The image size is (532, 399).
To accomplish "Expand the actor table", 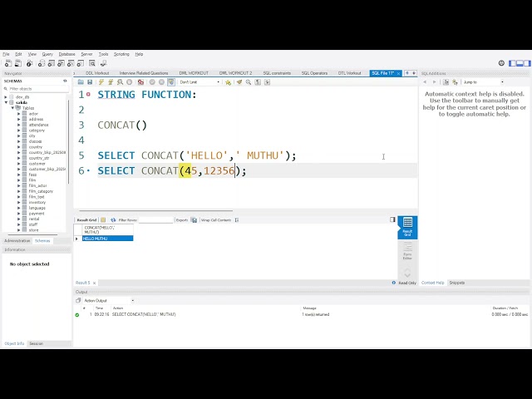I will [18, 114].
